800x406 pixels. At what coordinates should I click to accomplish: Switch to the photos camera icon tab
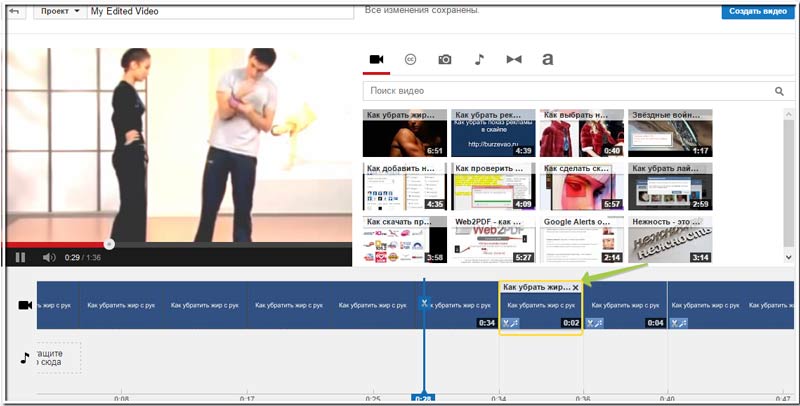[445, 60]
